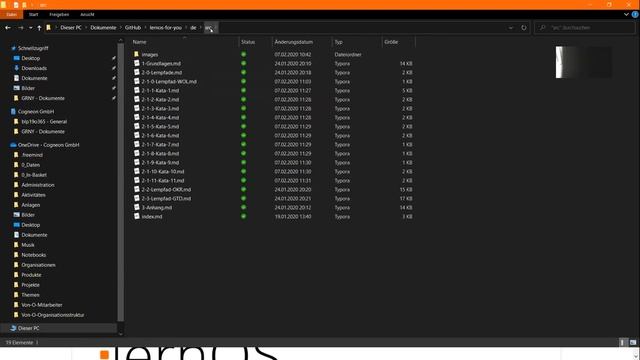Select the 2-1-10-Kata-10.md file icon
Viewport: 640px width, 360px height.
(x=137, y=171)
